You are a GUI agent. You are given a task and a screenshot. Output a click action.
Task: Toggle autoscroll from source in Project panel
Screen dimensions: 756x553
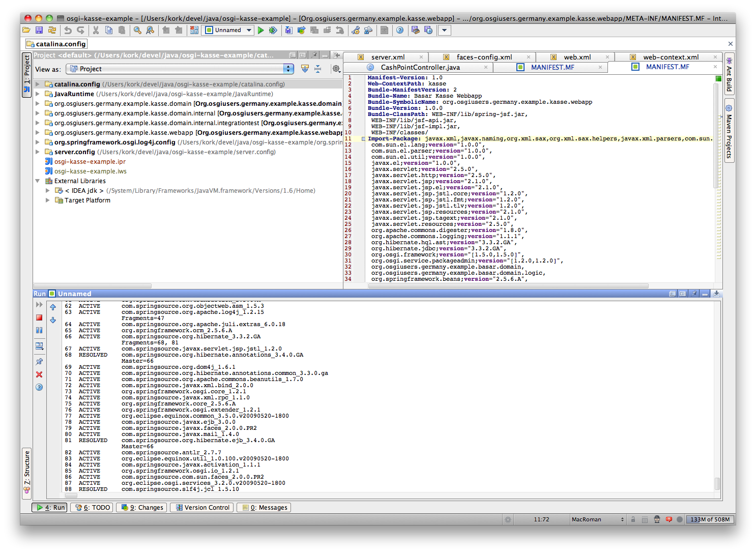pyautogui.click(x=305, y=69)
